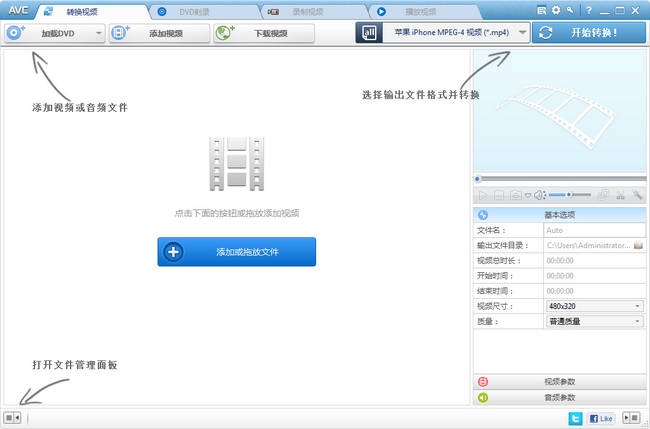
Task: Click the Twitter share icon
Action: [x=575, y=418]
